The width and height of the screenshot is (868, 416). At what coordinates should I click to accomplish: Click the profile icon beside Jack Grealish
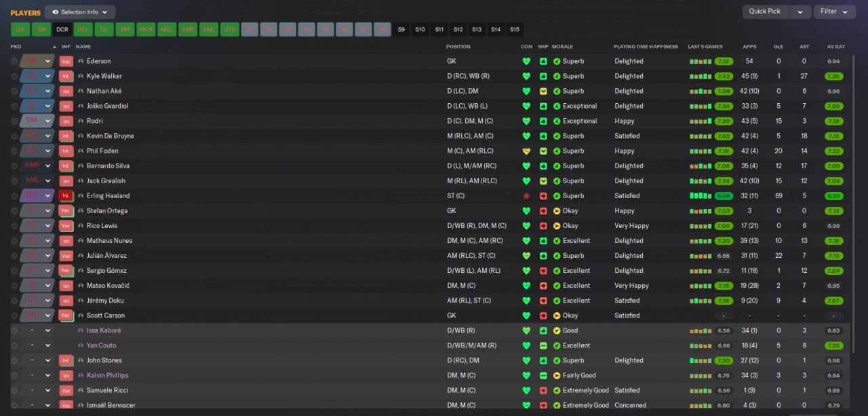point(81,181)
